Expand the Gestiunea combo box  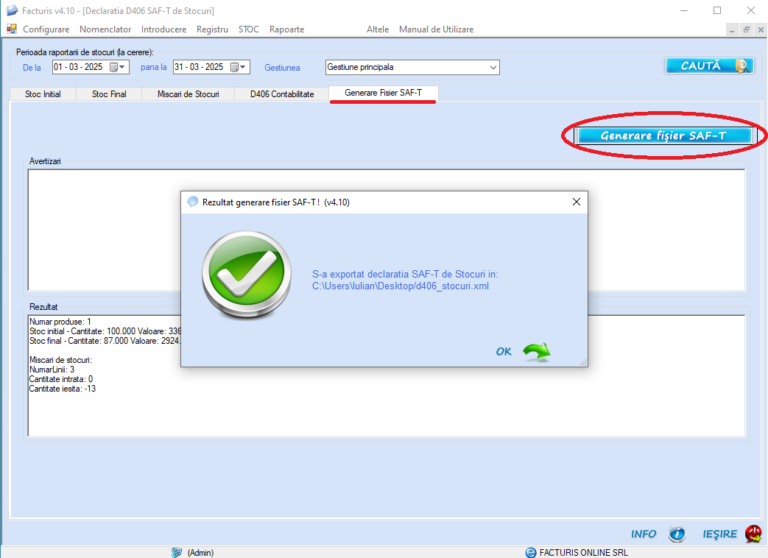pyautogui.click(x=492, y=67)
